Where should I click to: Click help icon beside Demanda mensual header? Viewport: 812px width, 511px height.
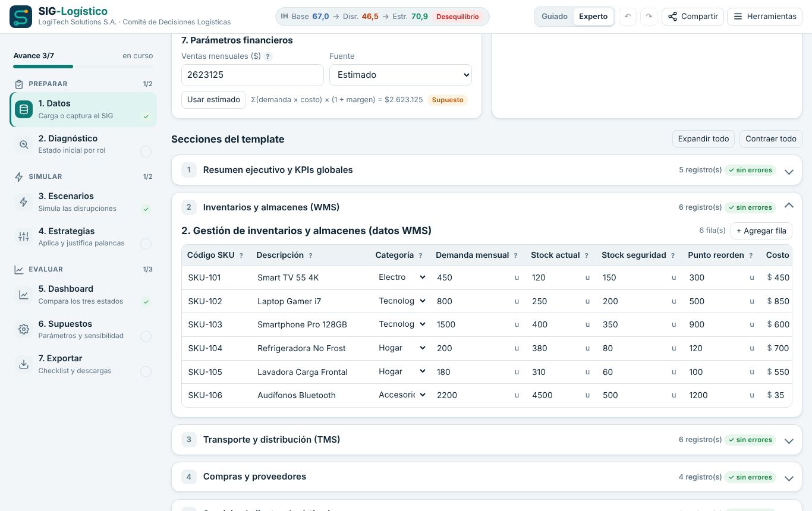(x=515, y=255)
